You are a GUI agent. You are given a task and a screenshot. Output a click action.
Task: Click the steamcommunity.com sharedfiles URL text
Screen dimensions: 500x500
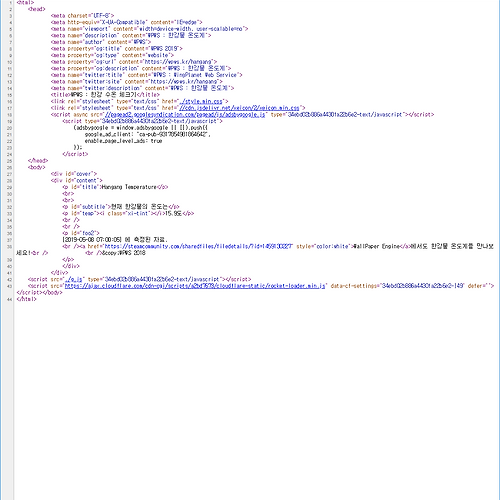point(199,246)
